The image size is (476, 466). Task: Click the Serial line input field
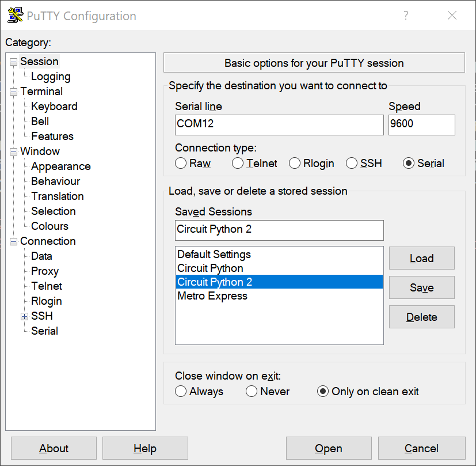[279, 125]
